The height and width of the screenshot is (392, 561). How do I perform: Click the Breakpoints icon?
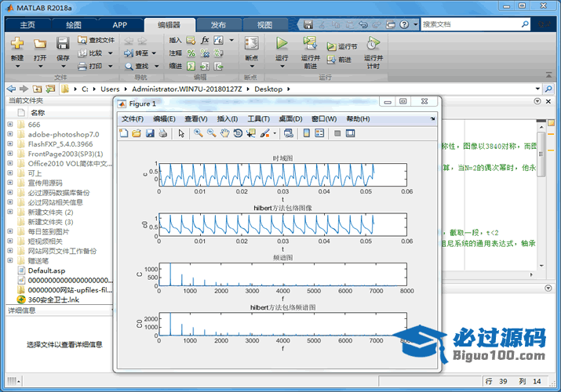click(x=252, y=43)
